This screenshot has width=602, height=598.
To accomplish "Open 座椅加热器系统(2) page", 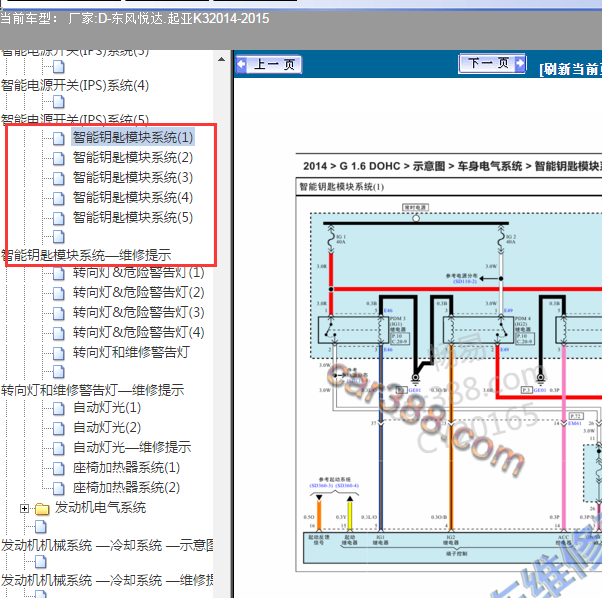I will 126,487.
